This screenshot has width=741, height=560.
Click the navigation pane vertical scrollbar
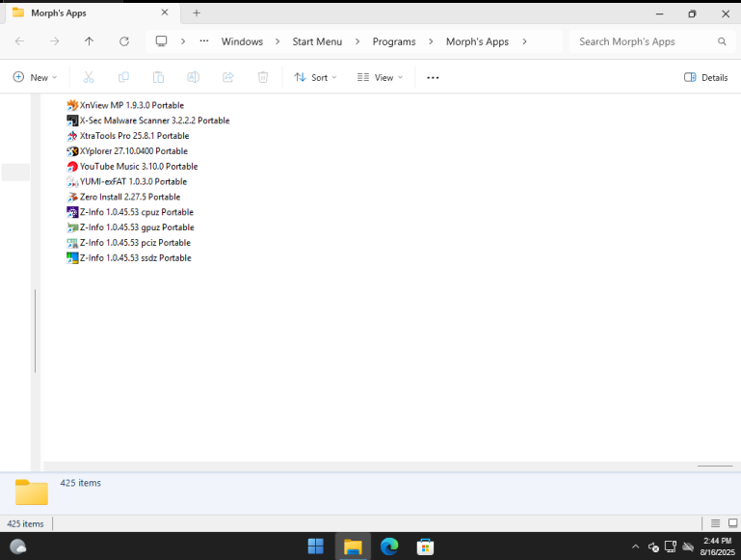[36, 331]
